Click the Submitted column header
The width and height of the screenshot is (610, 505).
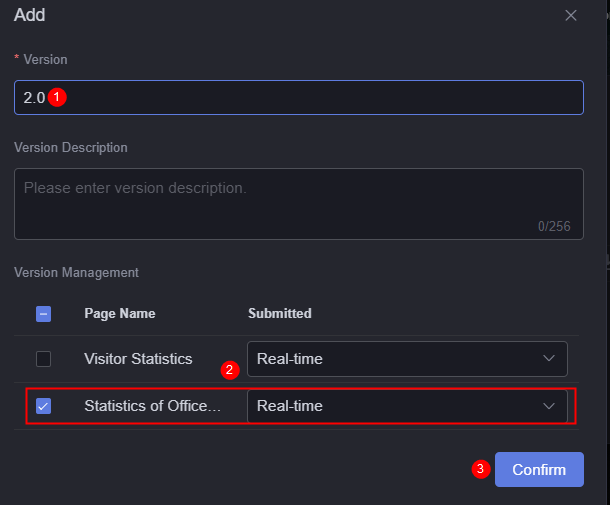[x=280, y=314]
